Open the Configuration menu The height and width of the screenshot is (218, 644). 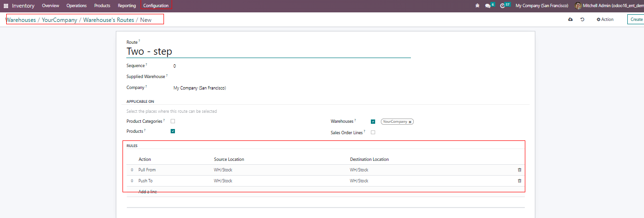tap(156, 6)
